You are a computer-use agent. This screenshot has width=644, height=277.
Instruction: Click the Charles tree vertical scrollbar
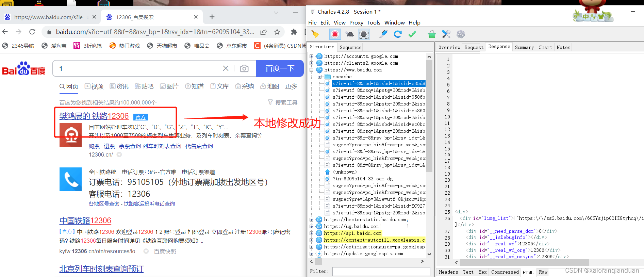pyautogui.click(x=429, y=116)
